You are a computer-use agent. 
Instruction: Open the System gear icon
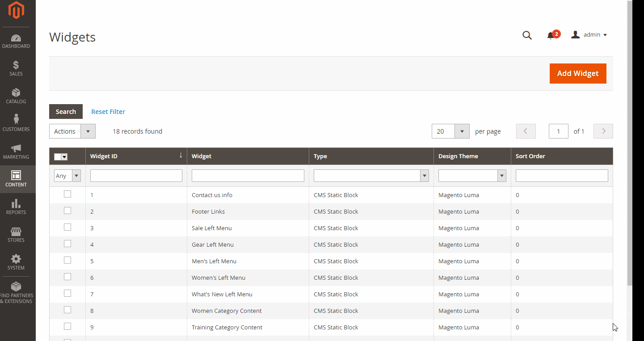pos(16,259)
